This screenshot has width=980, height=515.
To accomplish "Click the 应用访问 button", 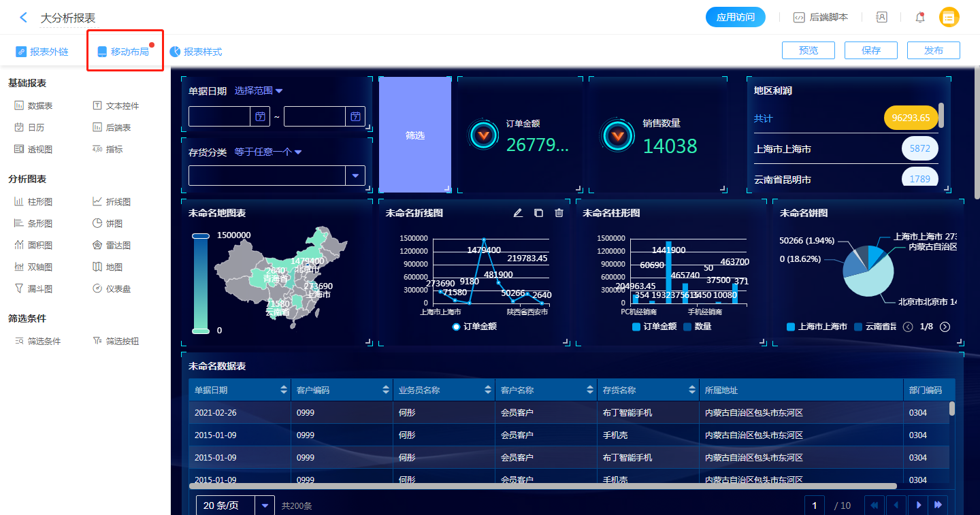I will (735, 18).
